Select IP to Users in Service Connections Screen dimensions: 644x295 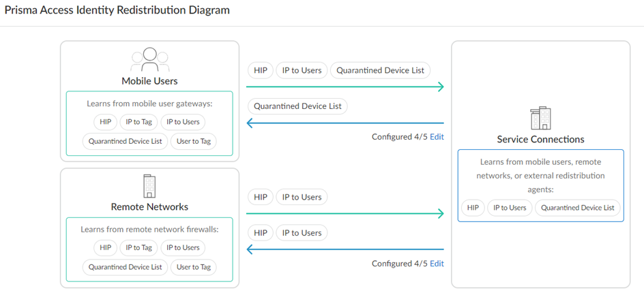(510, 208)
